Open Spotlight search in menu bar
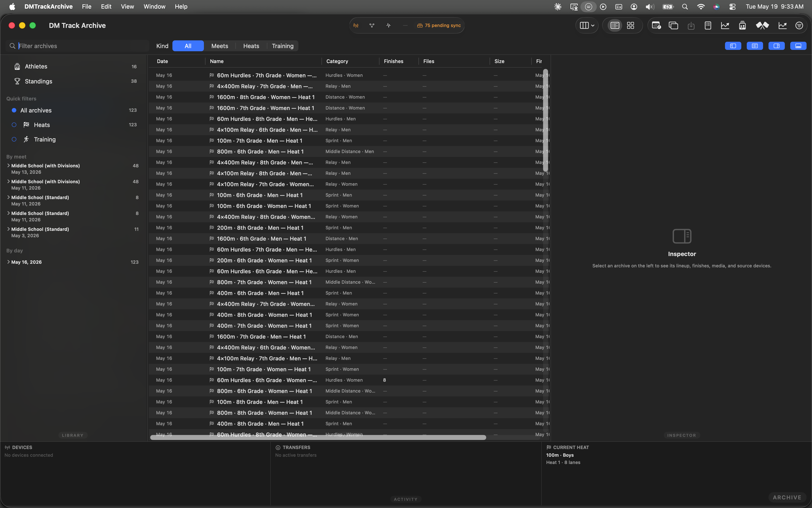Screen dimensions: 812x508 click(x=685, y=7)
